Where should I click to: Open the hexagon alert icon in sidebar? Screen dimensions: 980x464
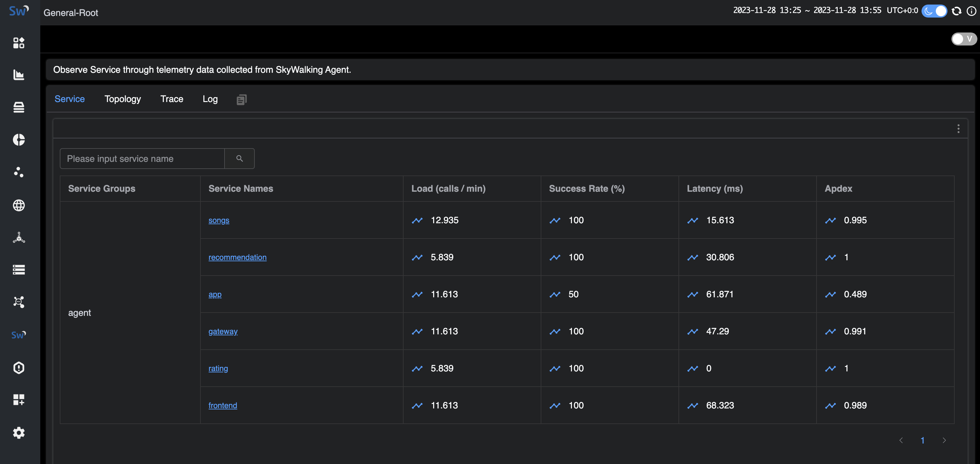(x=19, y=367)
